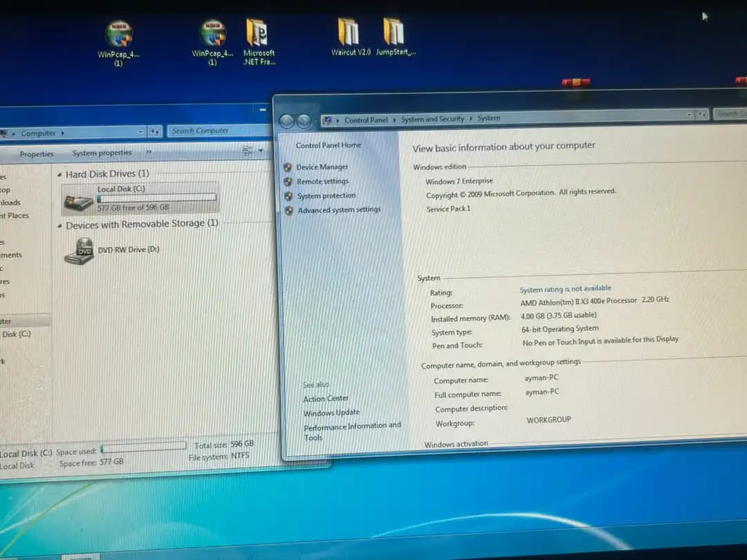Click Control Panel breadcrumb segment

tap(366, 120)
